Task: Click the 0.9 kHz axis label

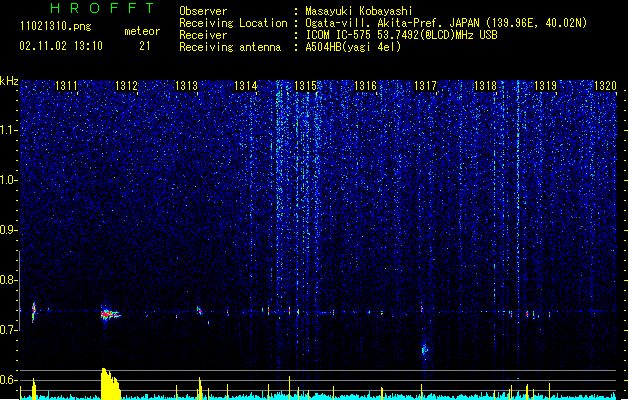Action: point(8,230)
